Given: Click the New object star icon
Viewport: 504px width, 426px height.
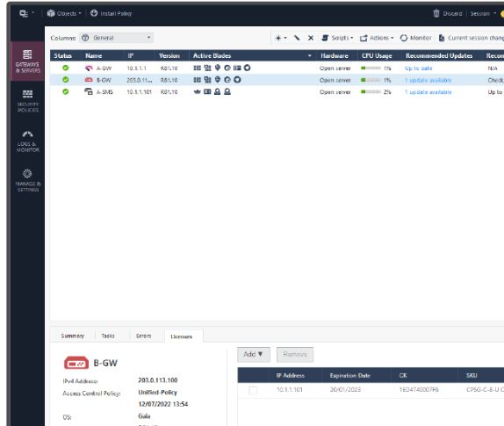Looking at the screenshot, I should [x=281, y=38].
